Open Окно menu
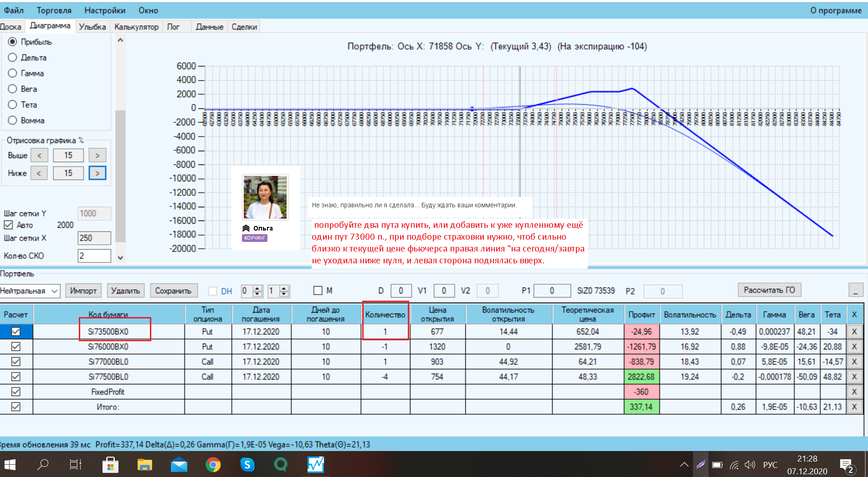 (148, 10)
